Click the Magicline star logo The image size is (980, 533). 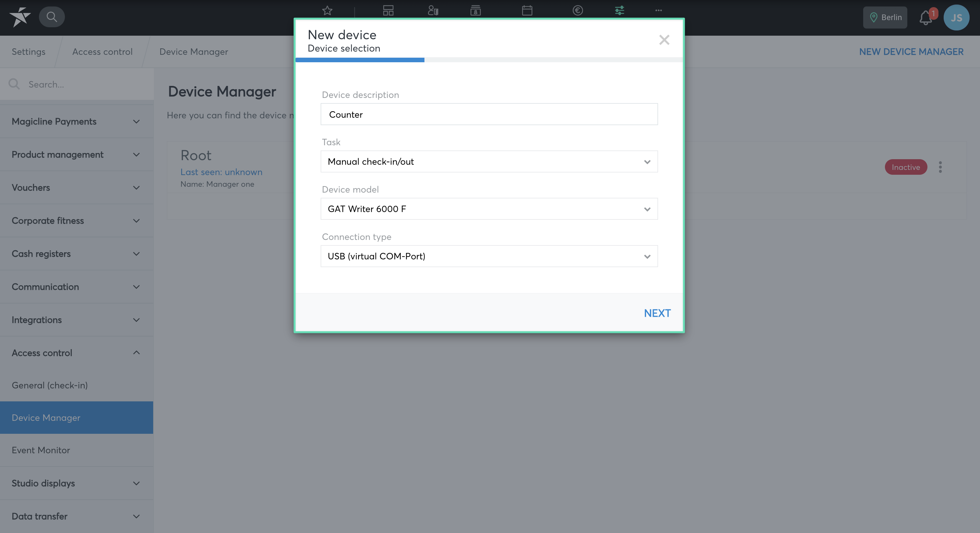[x=20, y=17]
